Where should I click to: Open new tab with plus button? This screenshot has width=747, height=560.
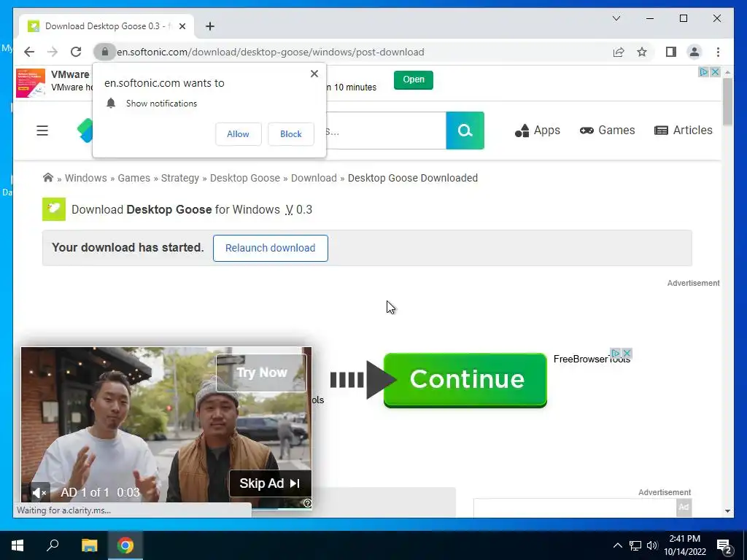pos(210,26)
